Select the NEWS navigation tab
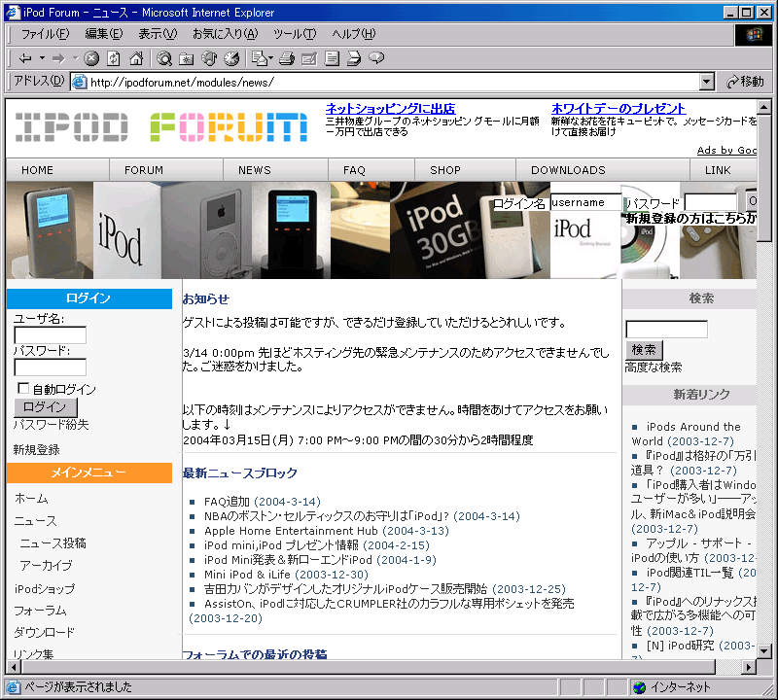Screen dimensions: 778x700 (x=255, y=170)
